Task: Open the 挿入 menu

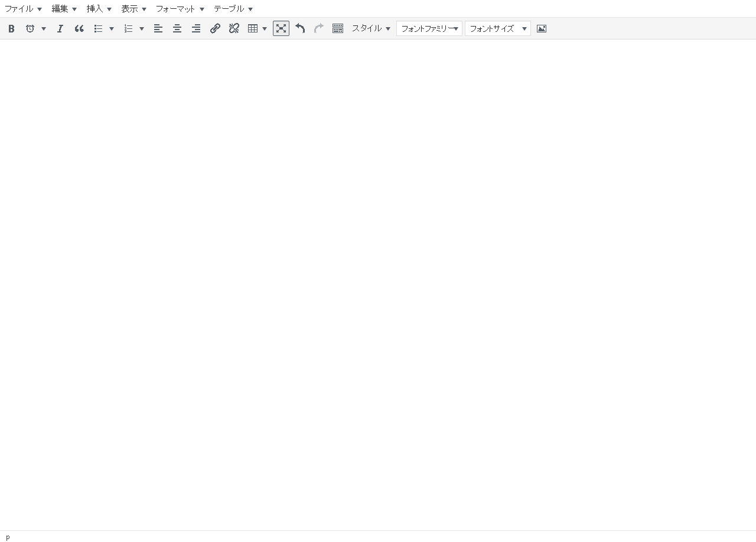Action: [x=99, y=9]
